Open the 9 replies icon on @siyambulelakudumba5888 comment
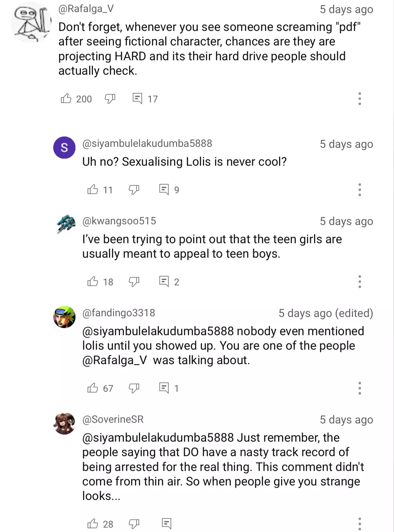Image resolution: width=394 pixels, height=532 pixels. point(164,189)
